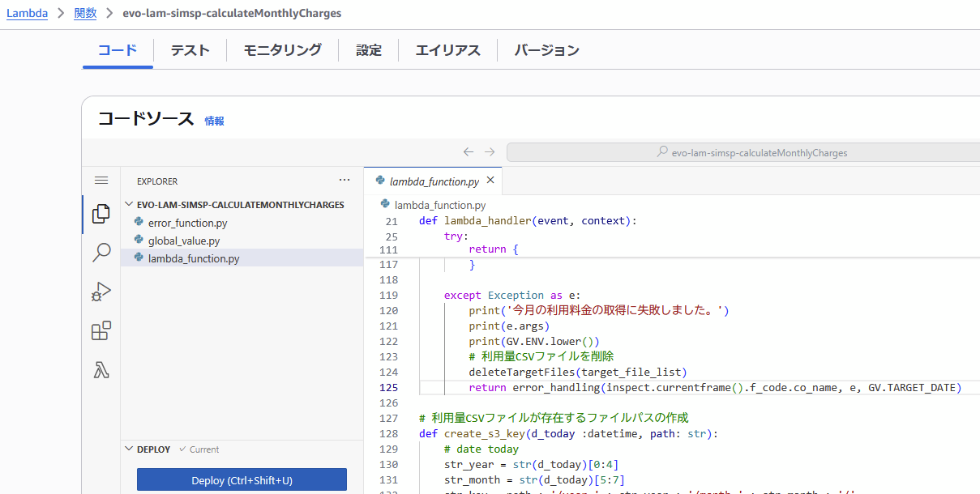Close the lambda_function.py editor tab

490,181
